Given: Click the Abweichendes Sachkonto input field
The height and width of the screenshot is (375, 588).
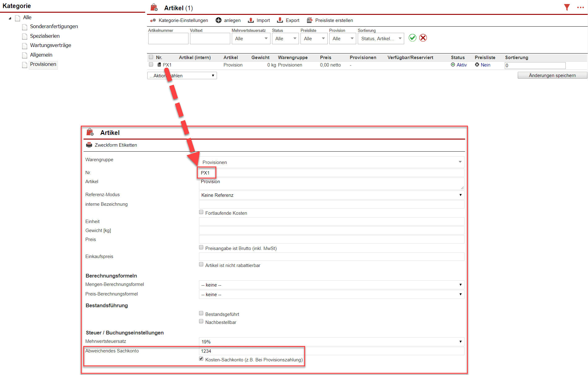Looking at the screenshot, I should 331,351.
